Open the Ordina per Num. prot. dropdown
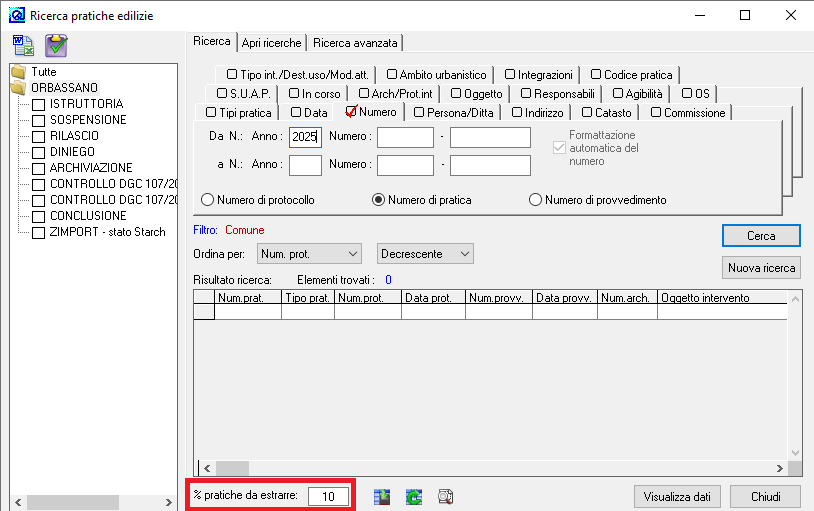 point(308,254)
